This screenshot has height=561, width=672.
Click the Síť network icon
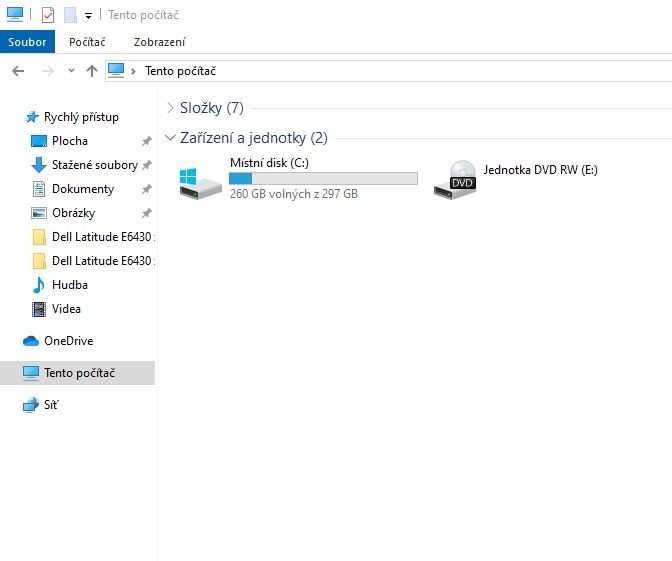click(31, 405)
